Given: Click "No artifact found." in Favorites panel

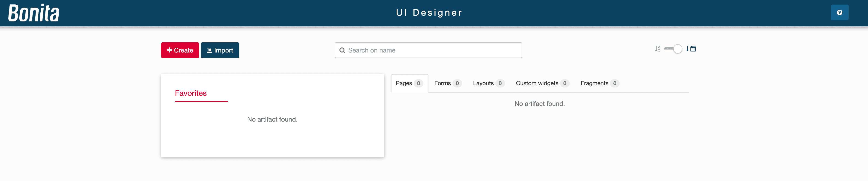Looking at the screenshot, I should tap(272, 120).
